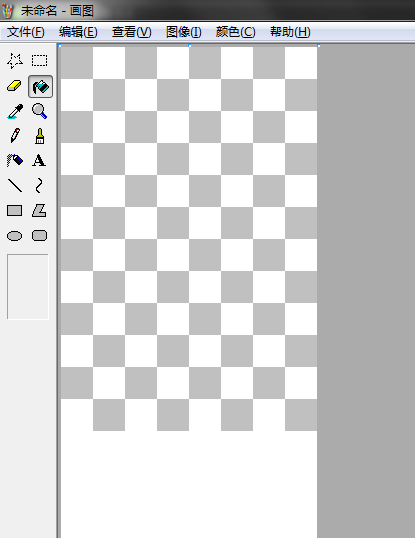Choose the Brush tool
415x538 pixels.
pyautogui.click(x=40, y=136)
